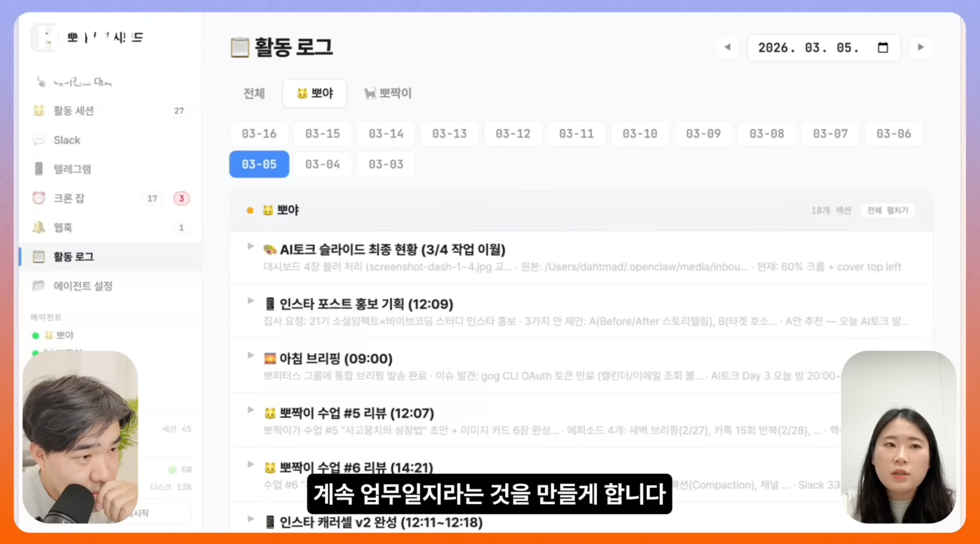The height and width of the screenshot is (544, 980).
Task: Select the Slack speech-bubble icon
Action: pos(38,139)
